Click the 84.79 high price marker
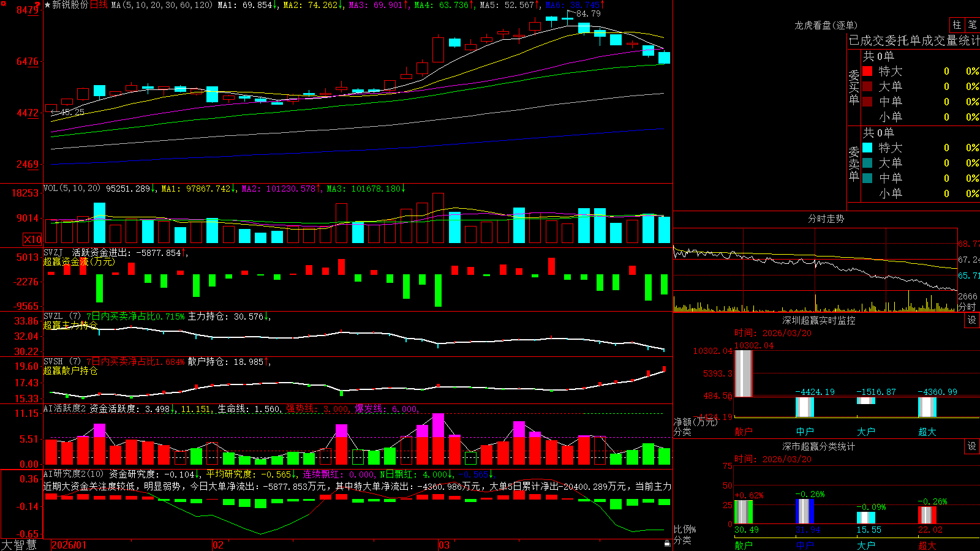The width and height of the screenshot is (980, 551). click(589, 13)
